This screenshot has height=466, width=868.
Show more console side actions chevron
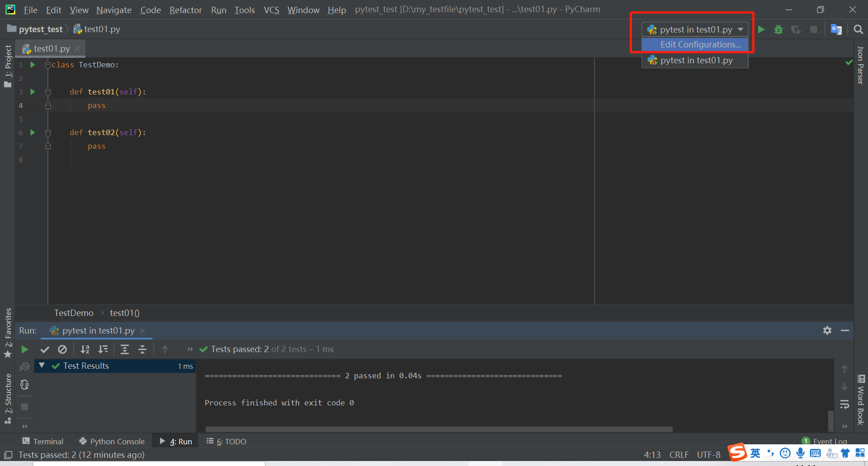coord(844,426)
